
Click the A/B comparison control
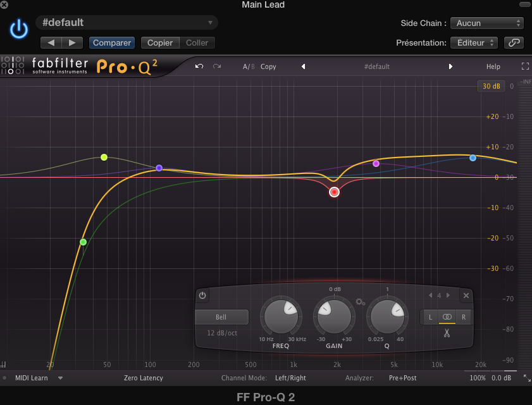pyautogui.click(x=247, y=66)
